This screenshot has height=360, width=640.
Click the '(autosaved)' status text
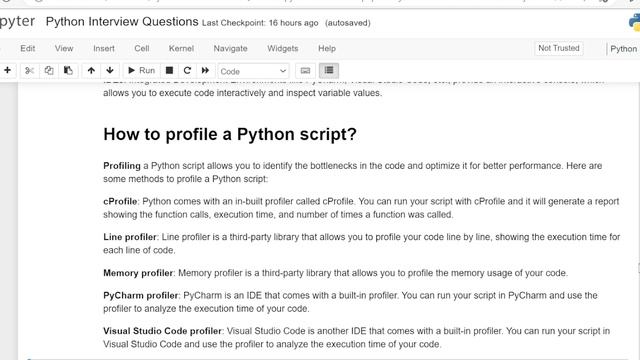click(348, 23)
